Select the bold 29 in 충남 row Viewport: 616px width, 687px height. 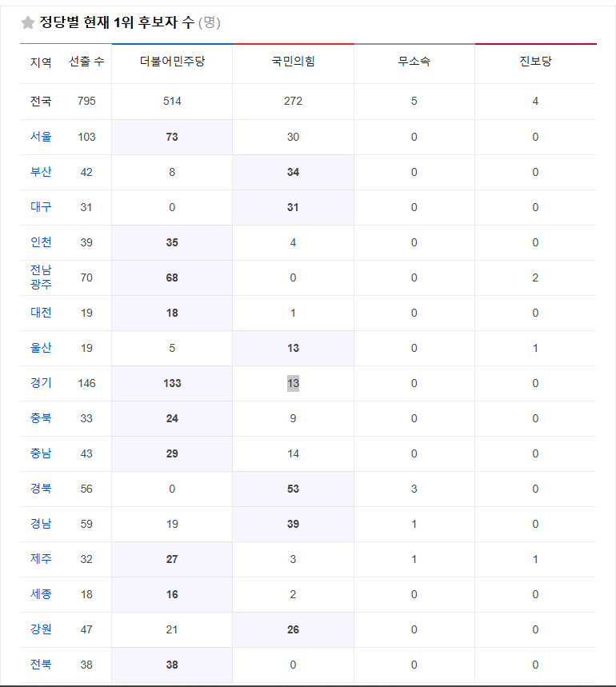pyautogui.click(x=172, y=453)
